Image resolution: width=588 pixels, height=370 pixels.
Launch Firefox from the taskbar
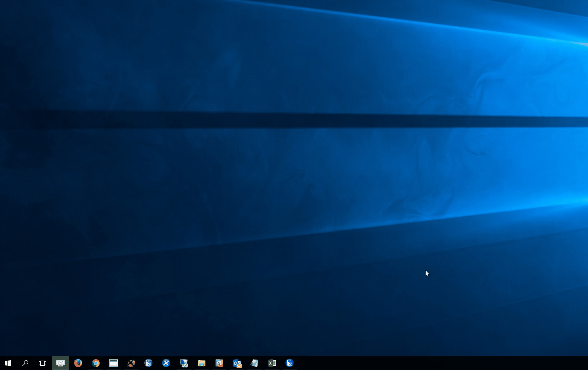(x=78, y=363)
